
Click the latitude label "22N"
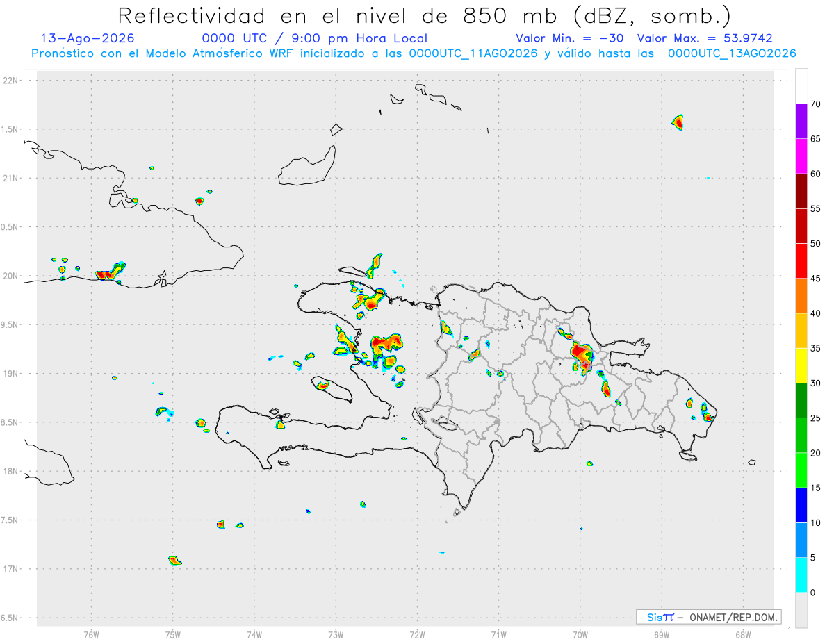click(x=12, y=81)
